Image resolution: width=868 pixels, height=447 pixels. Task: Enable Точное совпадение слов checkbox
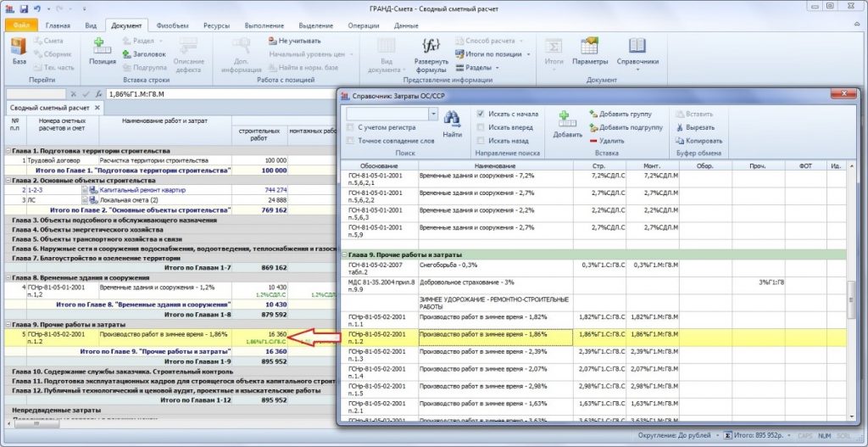tap(351, 141)
